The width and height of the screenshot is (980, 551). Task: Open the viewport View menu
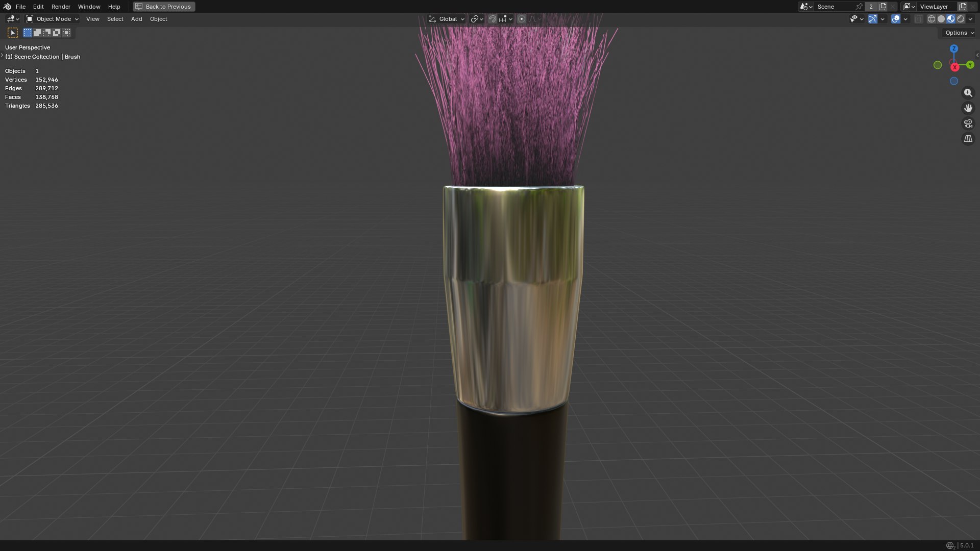click(x=92, y=19)
